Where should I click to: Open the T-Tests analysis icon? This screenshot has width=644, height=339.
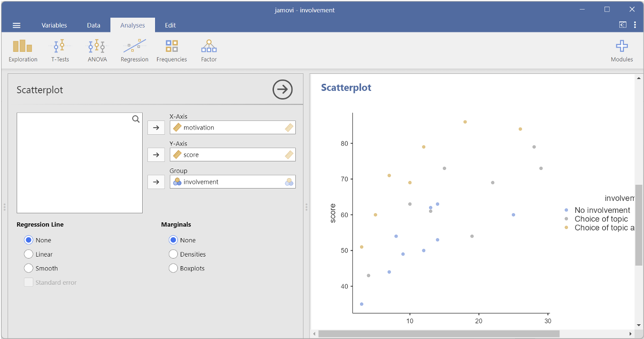[60, 50]
